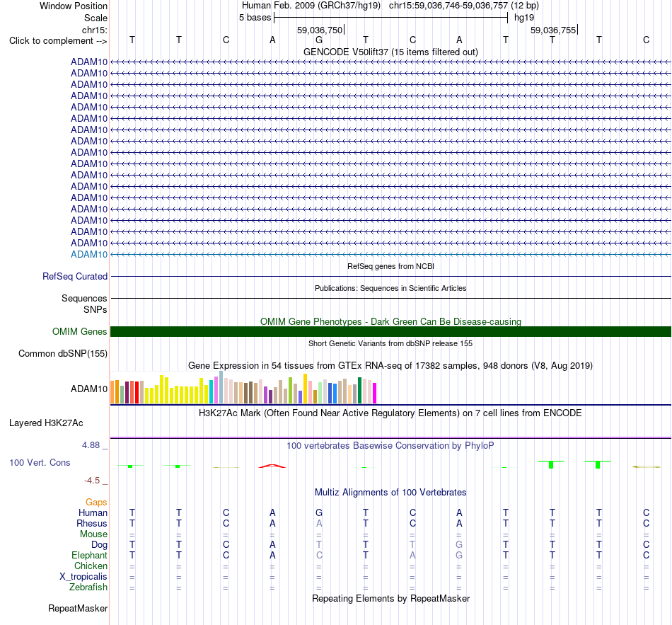Click the Human alignment row label
Image resolution: width=672 pixels, height=625 pixels.
click(93, 512)
